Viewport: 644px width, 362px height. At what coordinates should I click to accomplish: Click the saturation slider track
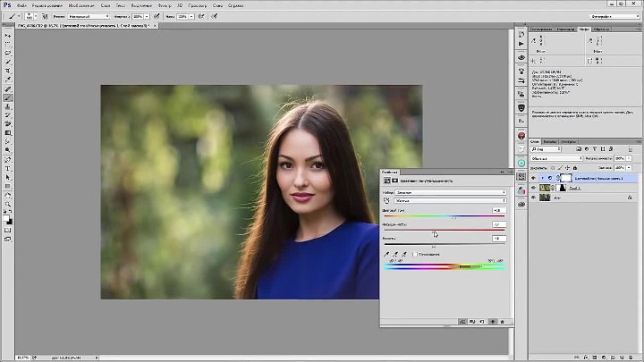tap(444, 230)
